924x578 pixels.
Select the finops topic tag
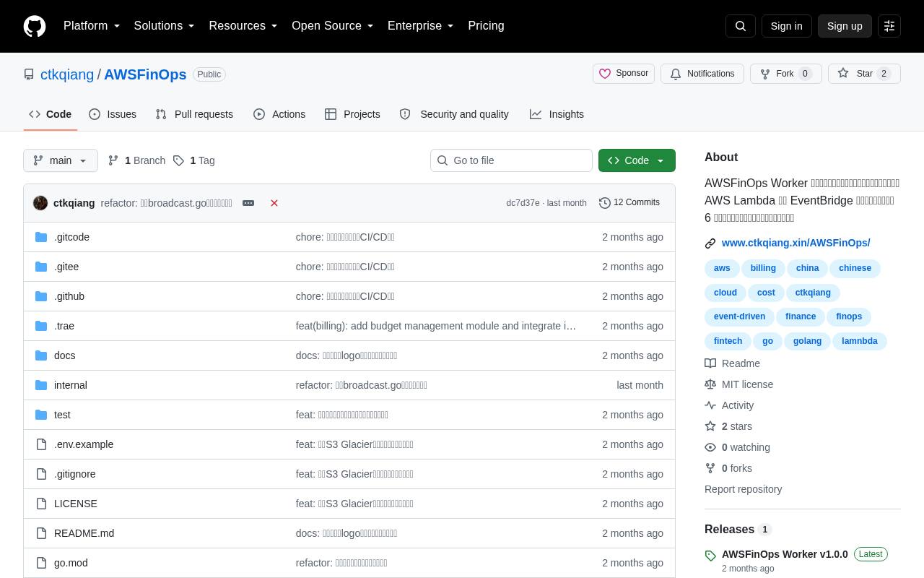pos(849,316)
